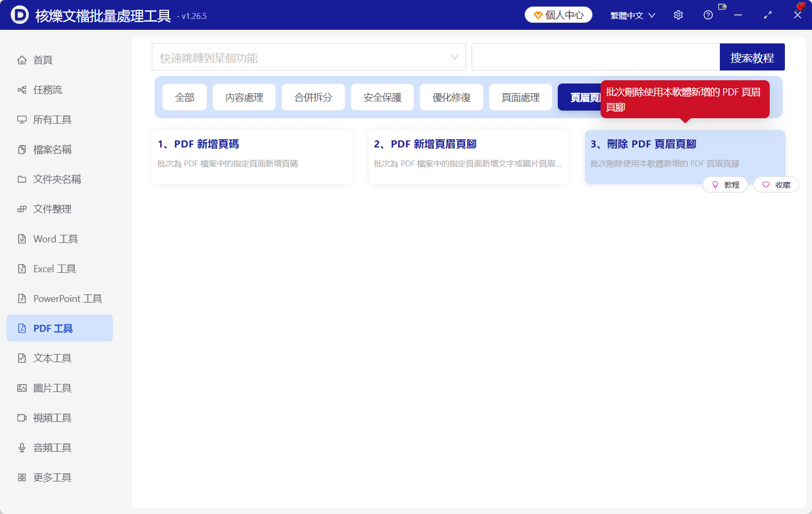Open the help question mark icon
812x514 pixels.
pos(708,15)
